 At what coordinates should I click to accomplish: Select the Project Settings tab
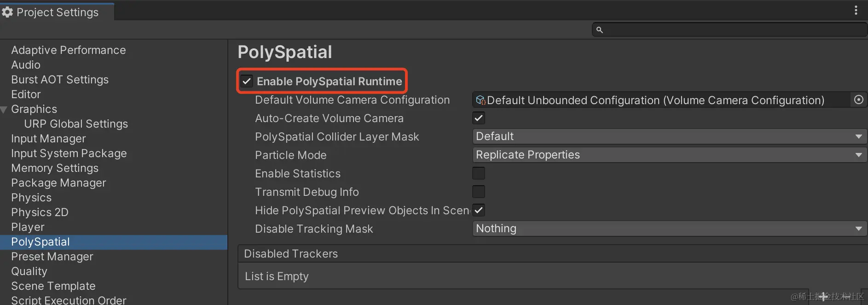point(57,12)
